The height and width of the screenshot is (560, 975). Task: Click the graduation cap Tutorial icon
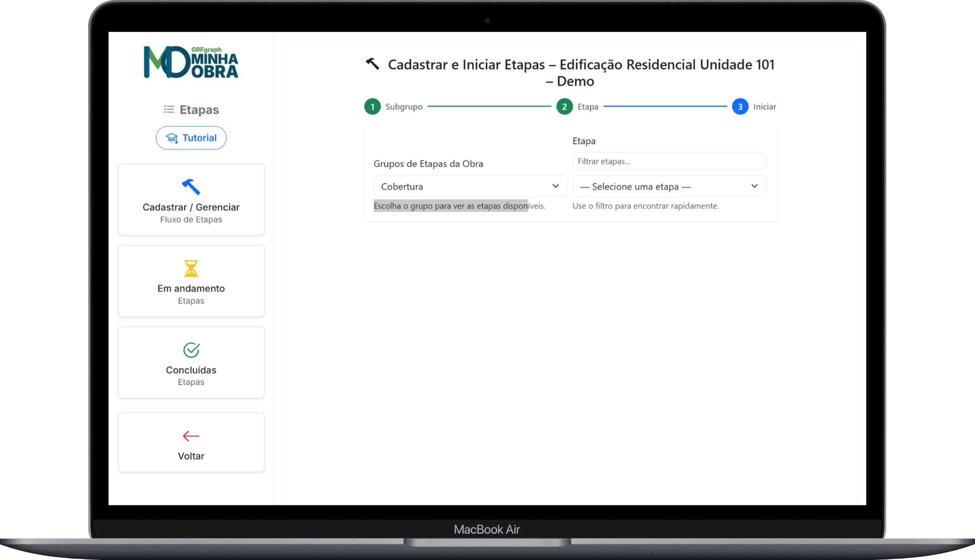[172, 138]
